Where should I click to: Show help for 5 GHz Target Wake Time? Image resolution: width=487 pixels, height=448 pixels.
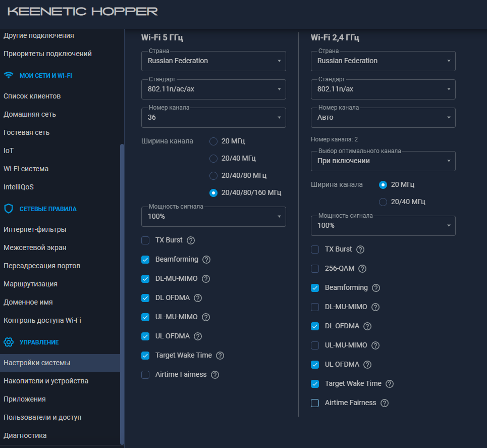pyautogui.click(x=220, y=356)
